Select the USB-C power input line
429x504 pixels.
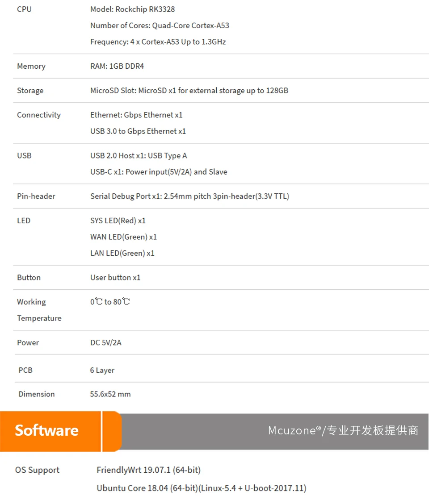coord(159,172)
